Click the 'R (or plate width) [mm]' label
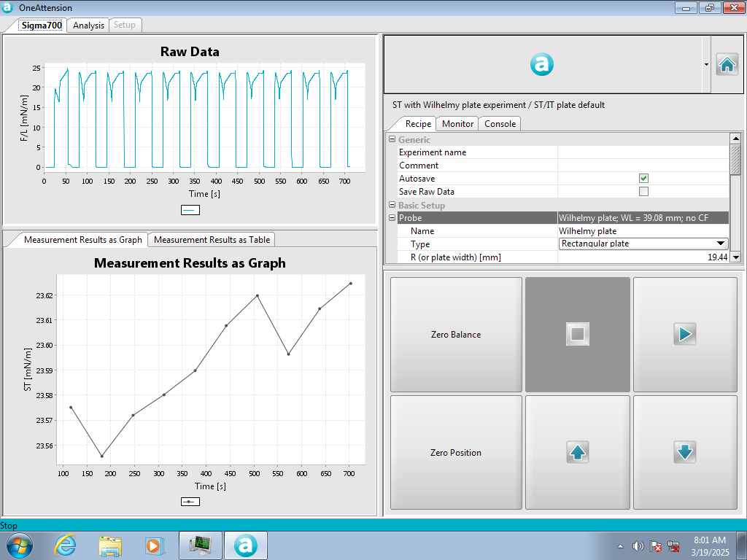 pyautogui.click(x=456, y=257)
